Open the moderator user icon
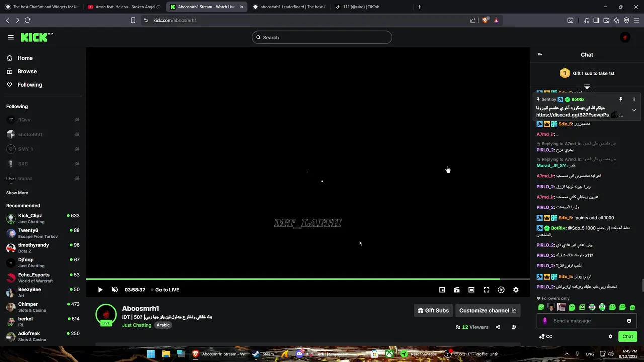The image size is (644, 362). [514, 327]
